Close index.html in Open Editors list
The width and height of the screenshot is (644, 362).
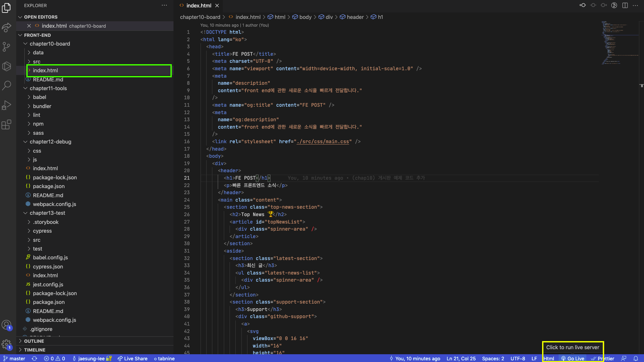click(29, 26)
